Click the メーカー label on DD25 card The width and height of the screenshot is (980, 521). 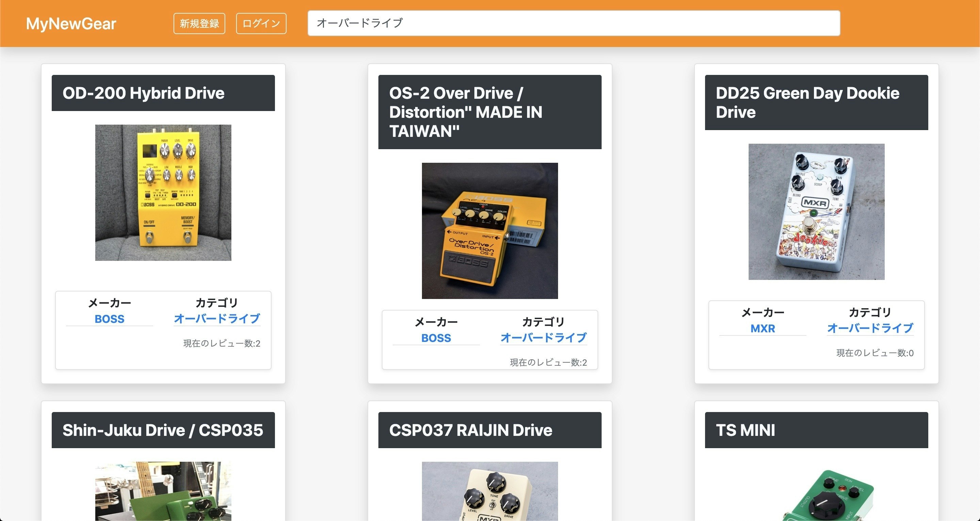[763, 312]
